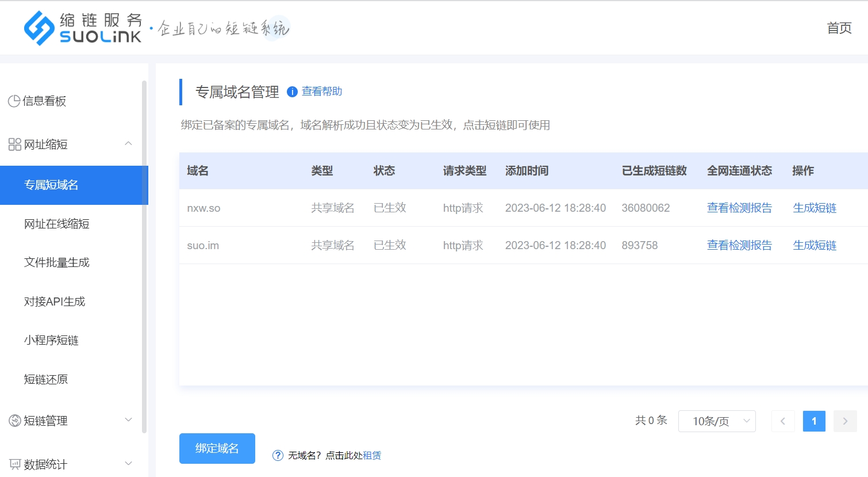Click the 租赁 link
The height and width of the screenshot is (477, 868).
tap(372, 455)
